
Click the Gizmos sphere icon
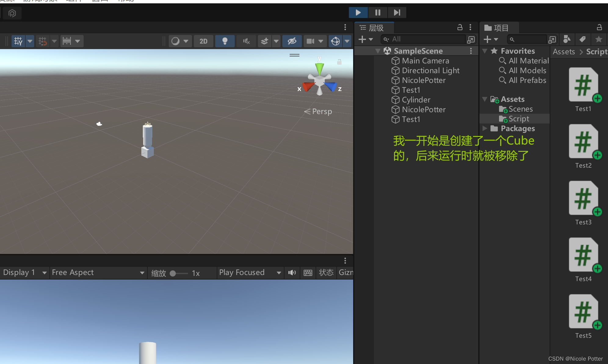coord(335,41)
